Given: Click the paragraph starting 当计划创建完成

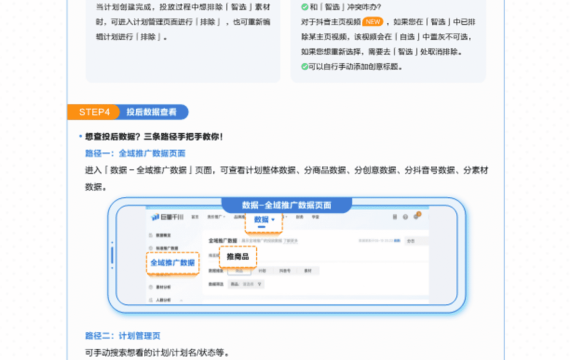Looking at the screenshot, I should 183,22.
